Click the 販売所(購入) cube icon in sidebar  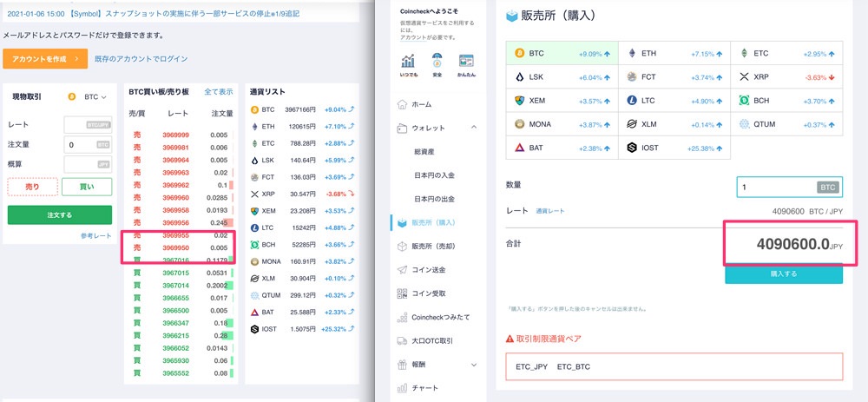coord(402,222)
